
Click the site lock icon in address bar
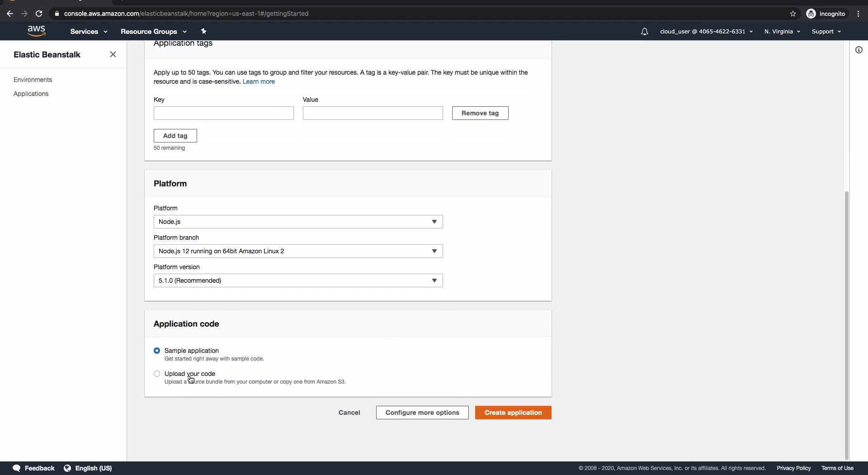pyautogui.click(x=57, y=14)
